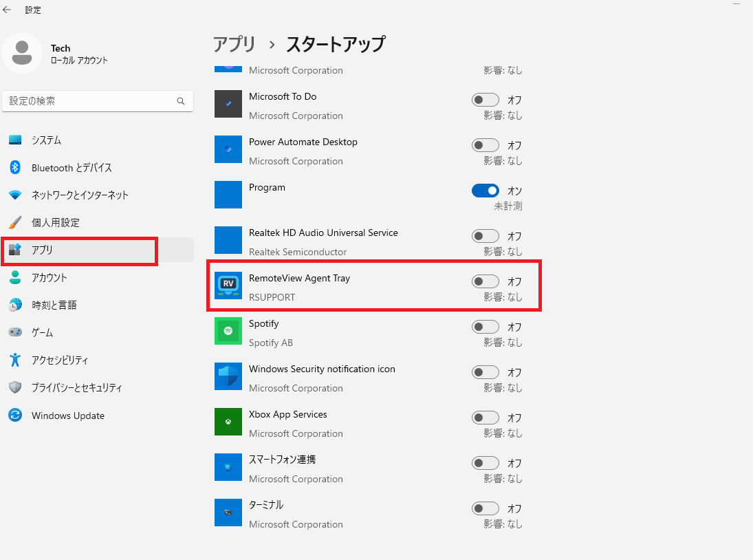Click the search magnifier icon
The height and width of the screenshot is (560, 753).
181,101
